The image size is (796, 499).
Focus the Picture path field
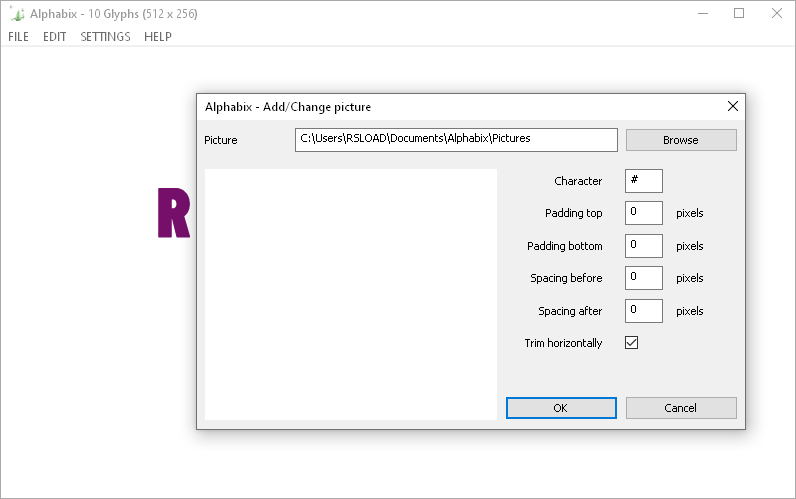(456, 140)
